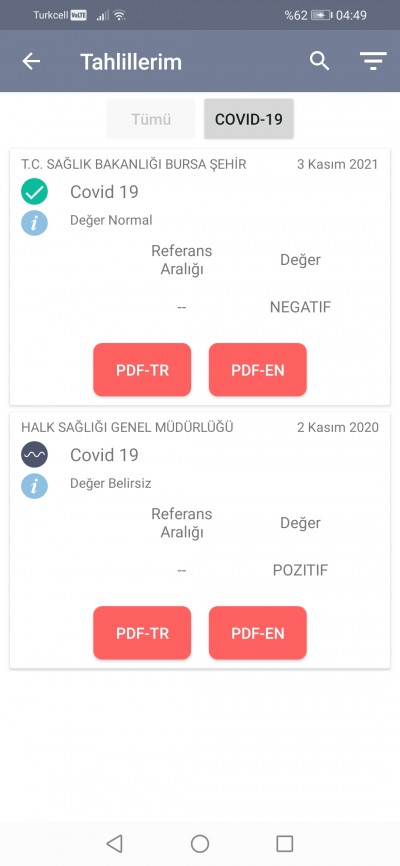Open the filter lines icon
Viewport: 400px width, 866px height.
pyautogui.click(x=373, y=61)
